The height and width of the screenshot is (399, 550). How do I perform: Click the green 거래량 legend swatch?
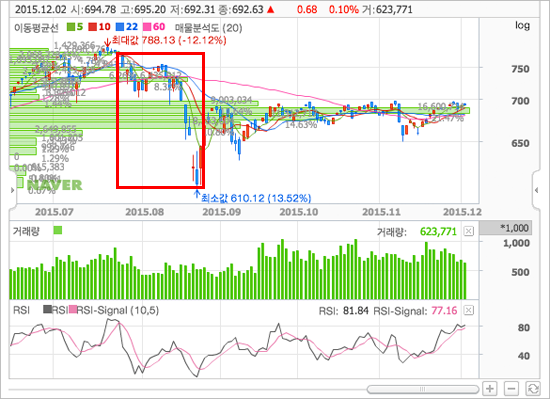tap(58, 230)
